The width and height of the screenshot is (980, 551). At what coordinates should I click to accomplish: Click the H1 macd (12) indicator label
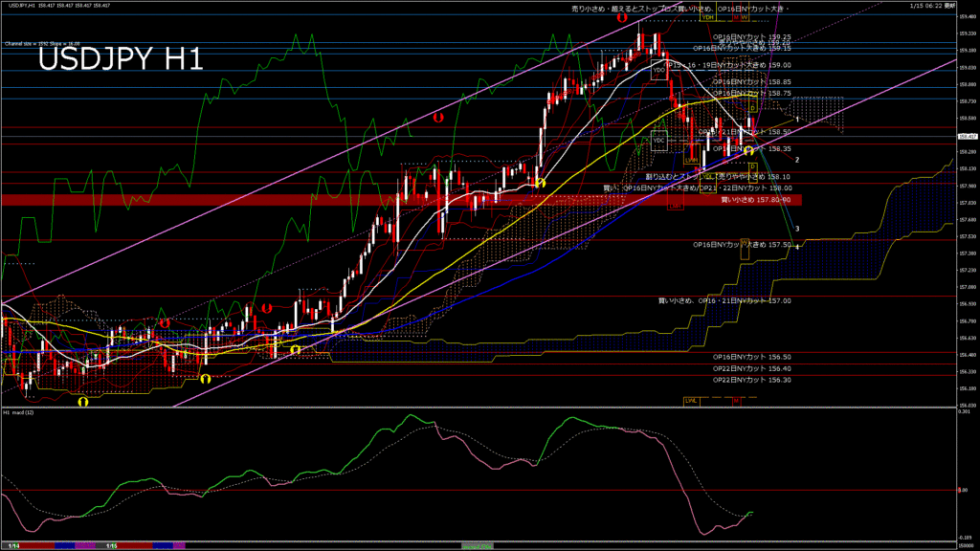tap(19, 412)
